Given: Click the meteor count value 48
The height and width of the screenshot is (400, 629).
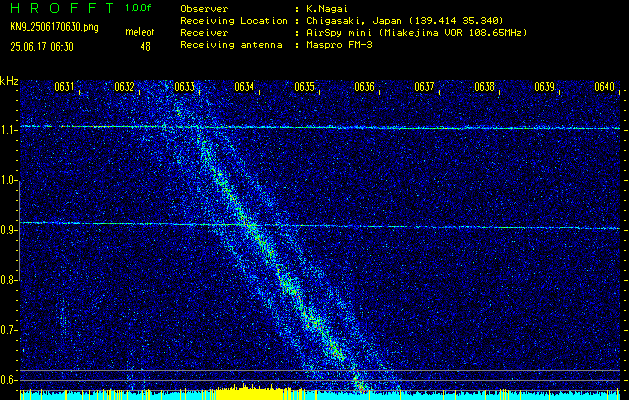Looking at the screenshot, I should tap(145, 47).
